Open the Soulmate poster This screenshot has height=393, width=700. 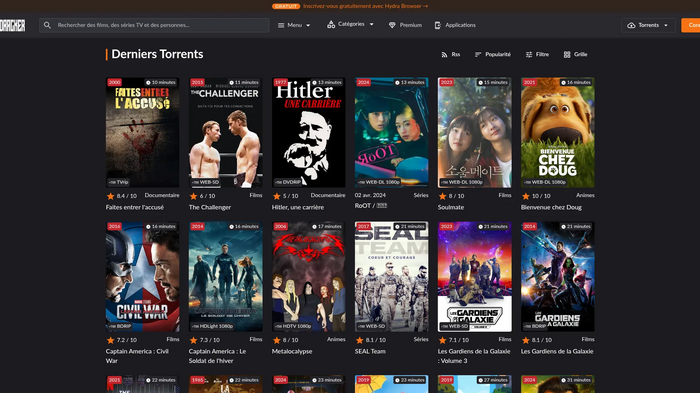475,133
